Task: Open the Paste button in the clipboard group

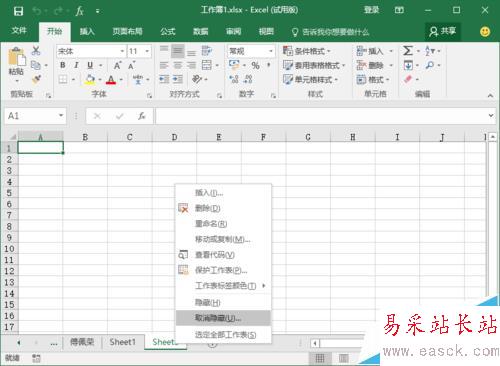Action: point(16,65)
